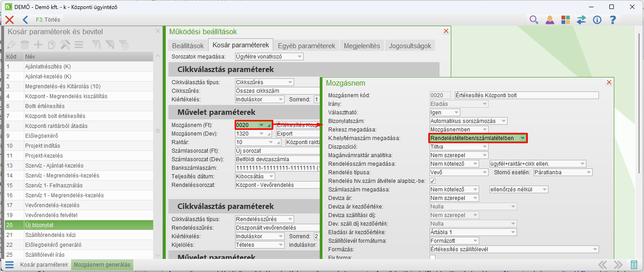Open the question mark help icon
Viewport: 644px width, 272px height.
pyautogui.click(x=612, y=20)
